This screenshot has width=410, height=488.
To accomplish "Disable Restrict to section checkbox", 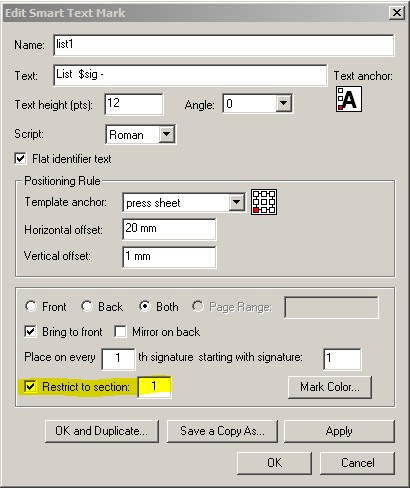I will (x=30, y=387).
